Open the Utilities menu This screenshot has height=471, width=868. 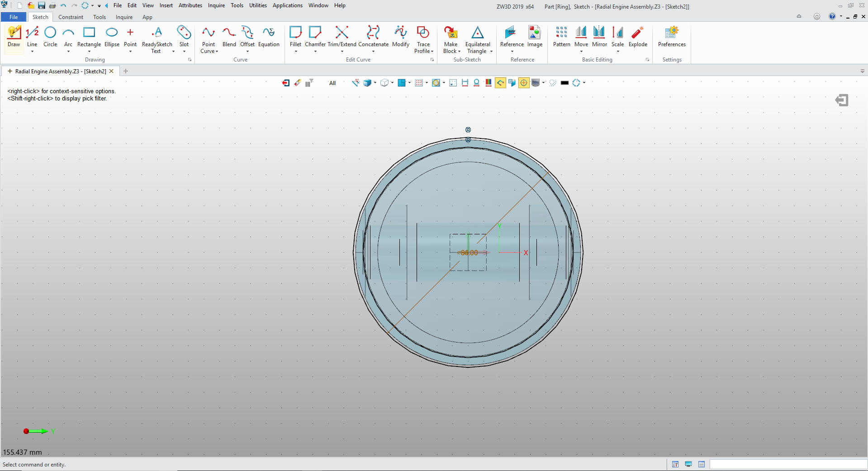pyautogui.click(x=258, y=5)
